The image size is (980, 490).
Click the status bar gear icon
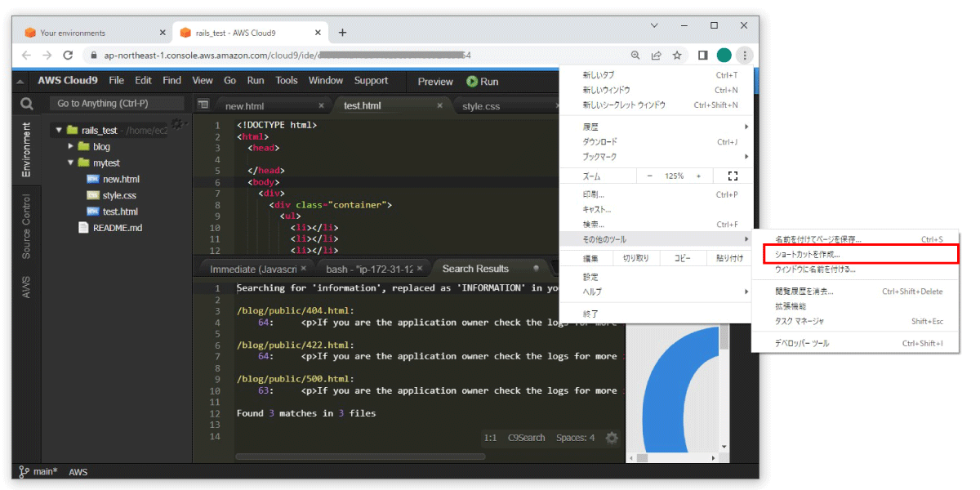pyautogui.click(x=612, y=438)
